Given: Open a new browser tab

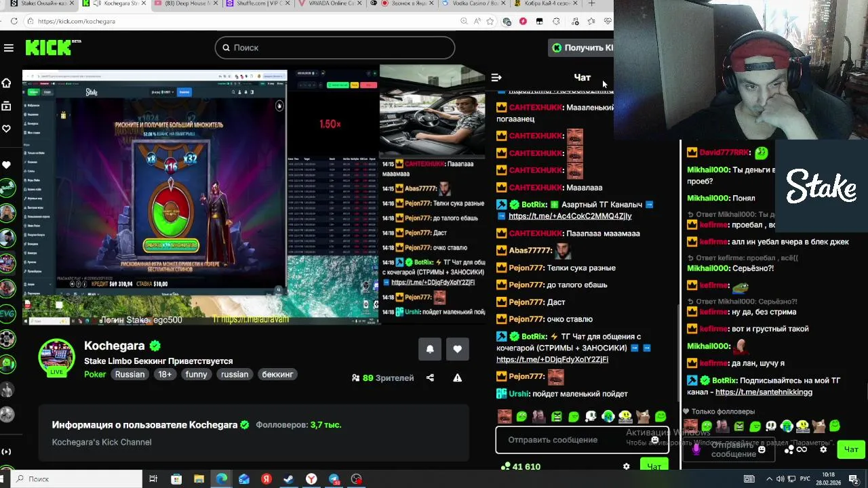Looking at the screenshot, I should [x=591, y=3].
